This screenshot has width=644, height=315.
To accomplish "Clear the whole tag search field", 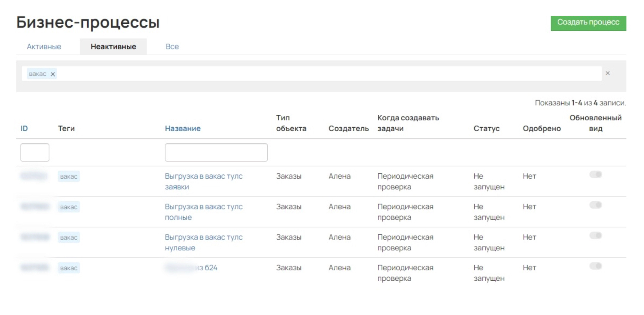I will pyautogui.click(x=608, y=73).
